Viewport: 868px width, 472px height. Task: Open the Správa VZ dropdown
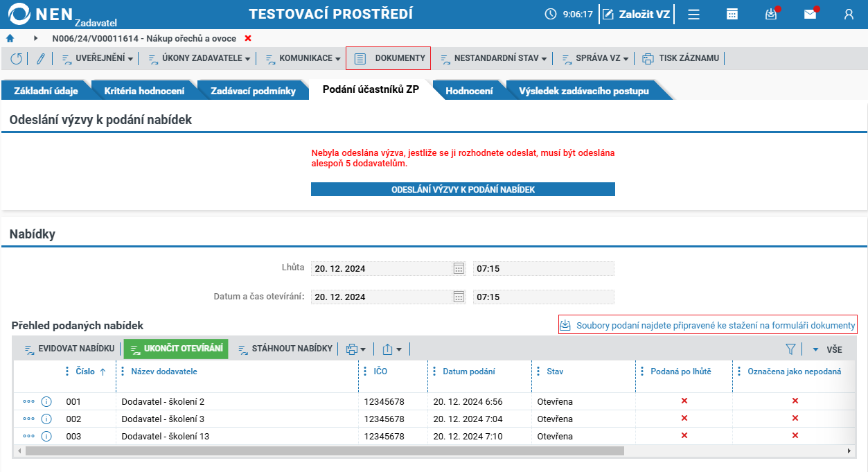594,58
